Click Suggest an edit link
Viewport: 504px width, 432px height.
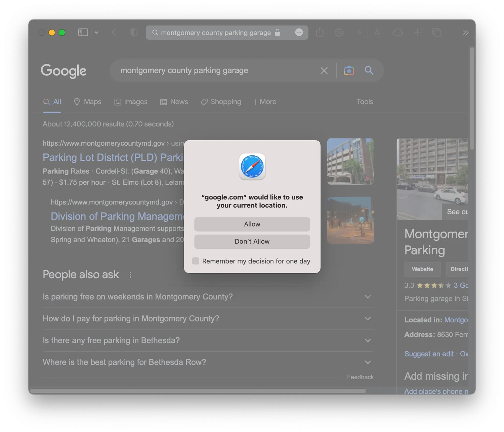429,354
